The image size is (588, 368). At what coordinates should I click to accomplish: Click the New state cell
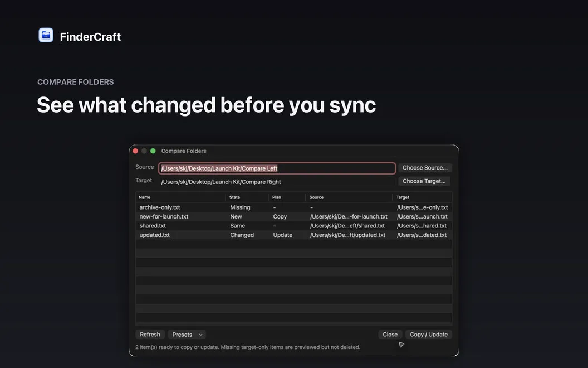[x=236, y=216]
